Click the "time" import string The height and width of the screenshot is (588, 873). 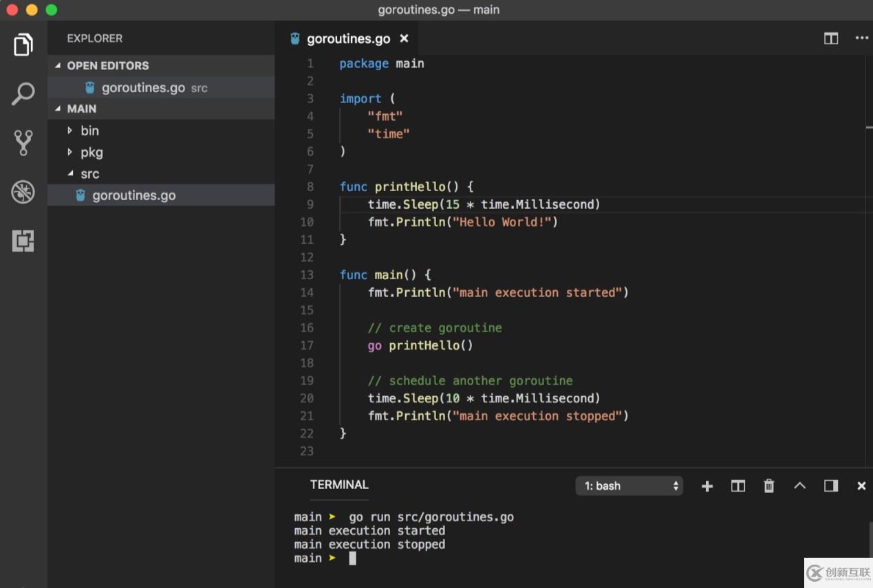coord(389,133)
